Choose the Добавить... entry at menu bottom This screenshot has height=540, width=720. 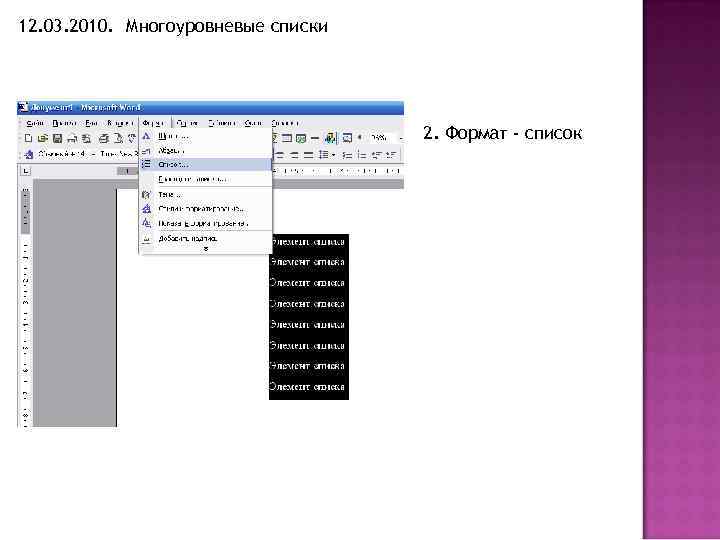coord(206,238)
